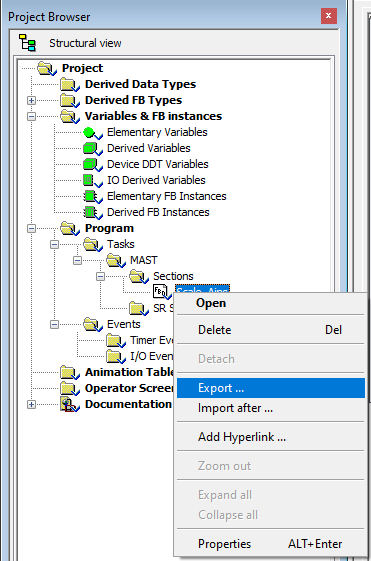Collapse the Variables & FB instances node
This screenshot has width=371, height=561.
31,116
